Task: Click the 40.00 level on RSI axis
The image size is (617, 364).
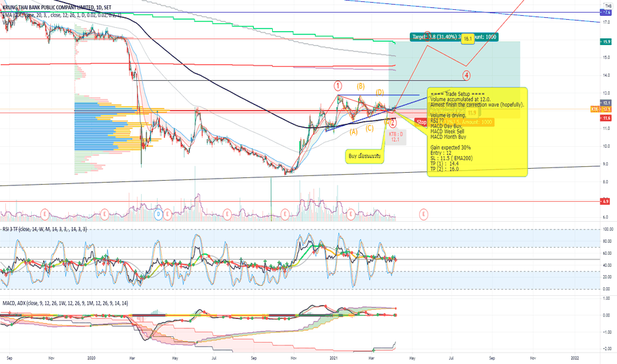Action: click(608, 265)
